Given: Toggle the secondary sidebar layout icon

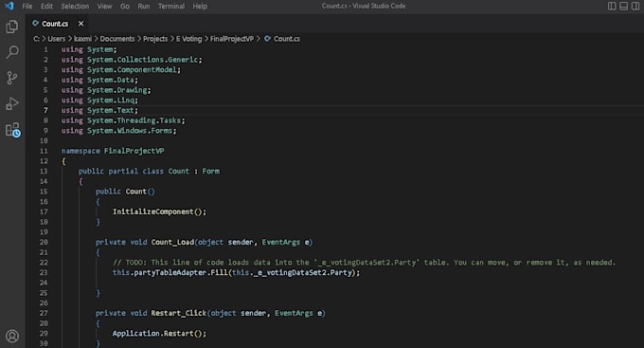Looking at the screenshot, I should (635, 6).
